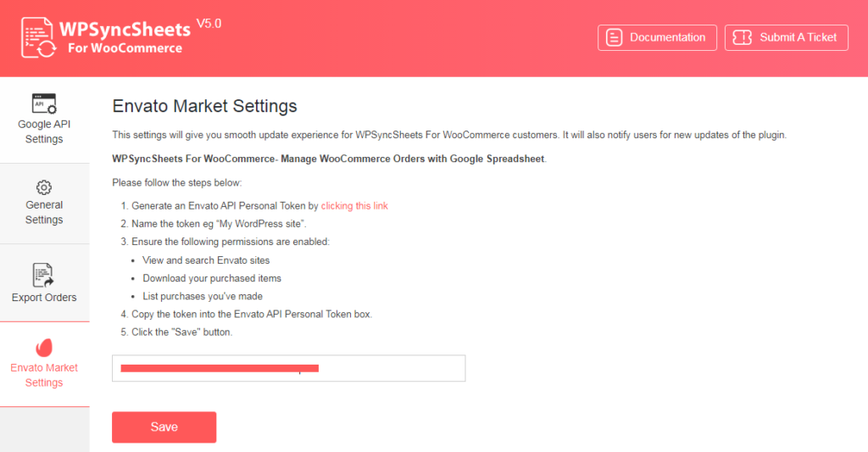868x452 pixels.
Task: Click the document icon in the Documentation button
Action: pyautogui.click(x=615, y=37)
